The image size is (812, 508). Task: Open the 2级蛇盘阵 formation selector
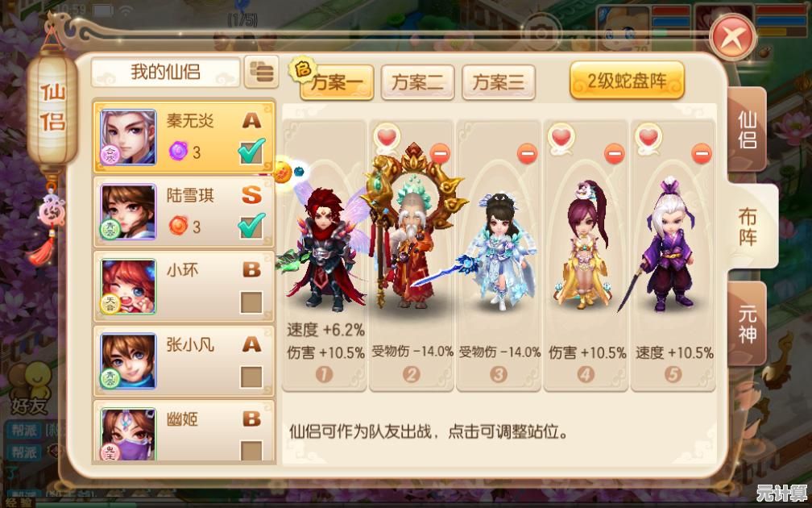point(627,81)
